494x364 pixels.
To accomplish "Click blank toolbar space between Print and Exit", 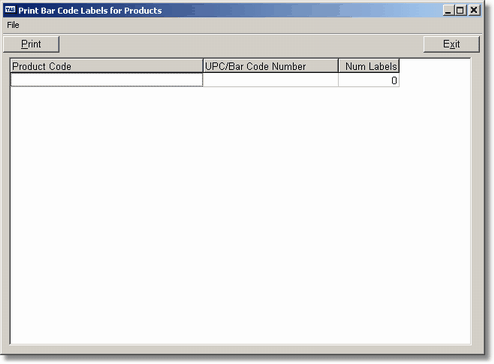I will coord(241,44).
